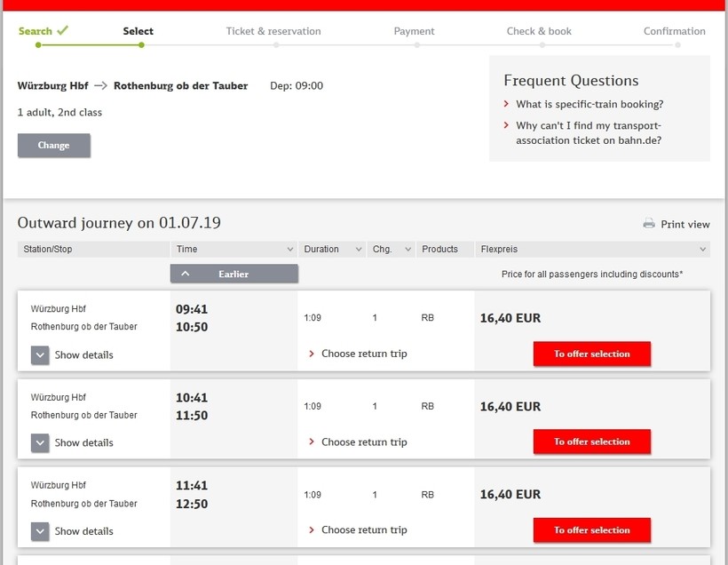Viewport: 728px width, 565px height.
Task: Go back to the Search step
Action: coord(36,31)
